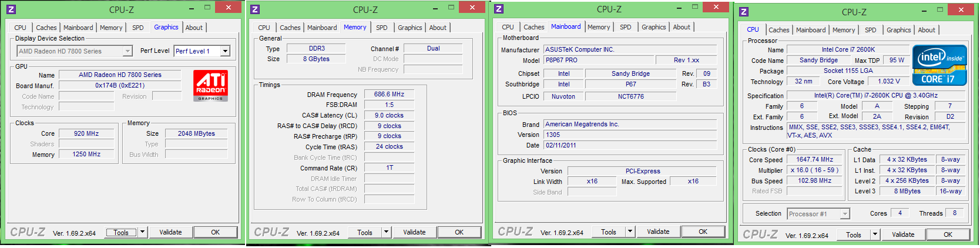Maximize the CPU window
Image resolution: width=980 pixels, height=248 pixels.
click(x=939, y=9)
